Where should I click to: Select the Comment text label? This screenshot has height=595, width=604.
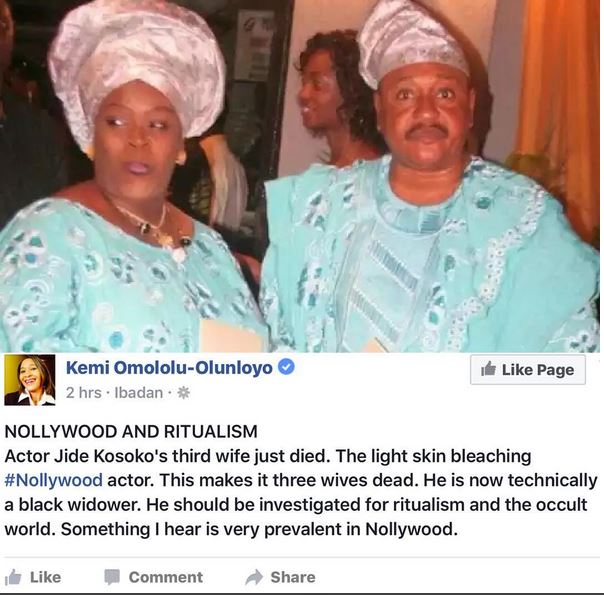[x=166, y=577]
